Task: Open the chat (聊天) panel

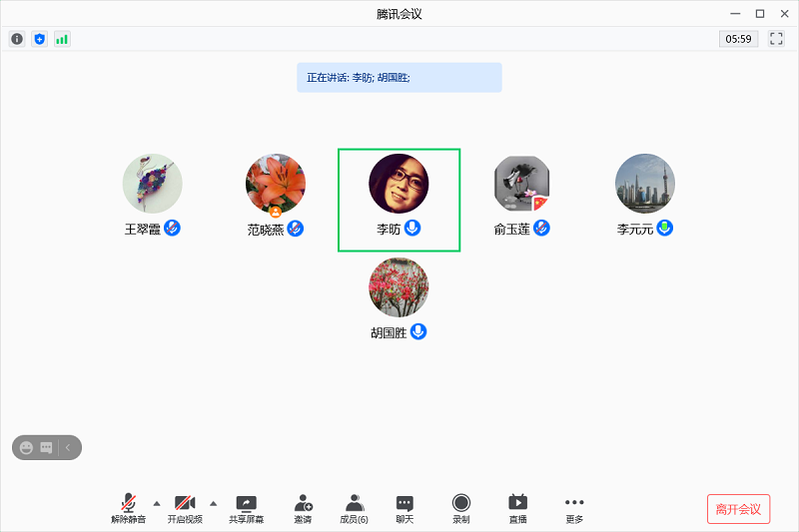Action: [x=404, y=508]
